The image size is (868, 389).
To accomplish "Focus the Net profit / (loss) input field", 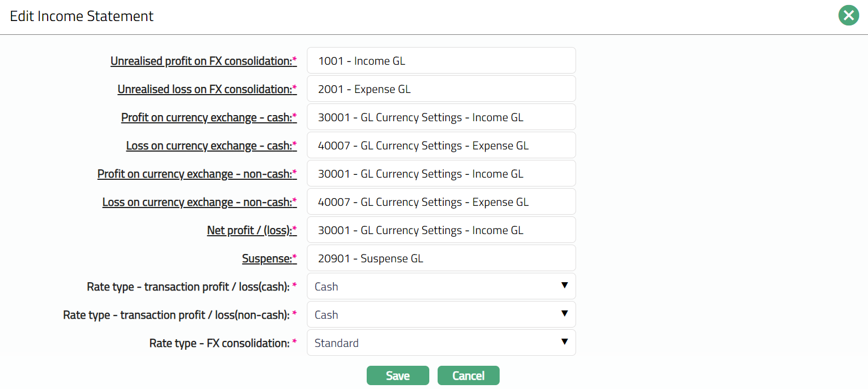I will coord(441,230).
